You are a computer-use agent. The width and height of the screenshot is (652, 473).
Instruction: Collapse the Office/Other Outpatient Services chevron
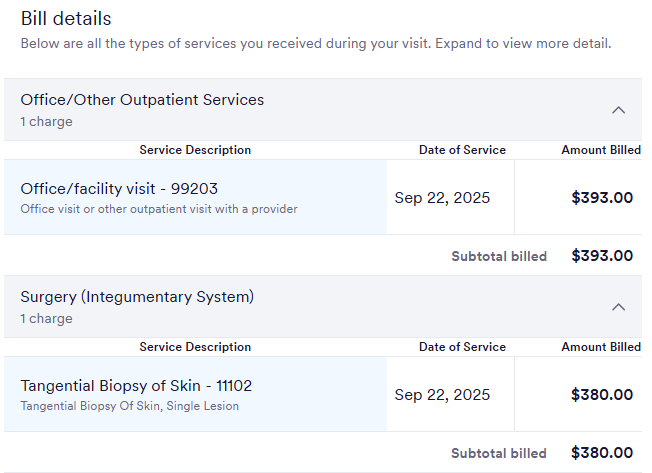point(618,110)
